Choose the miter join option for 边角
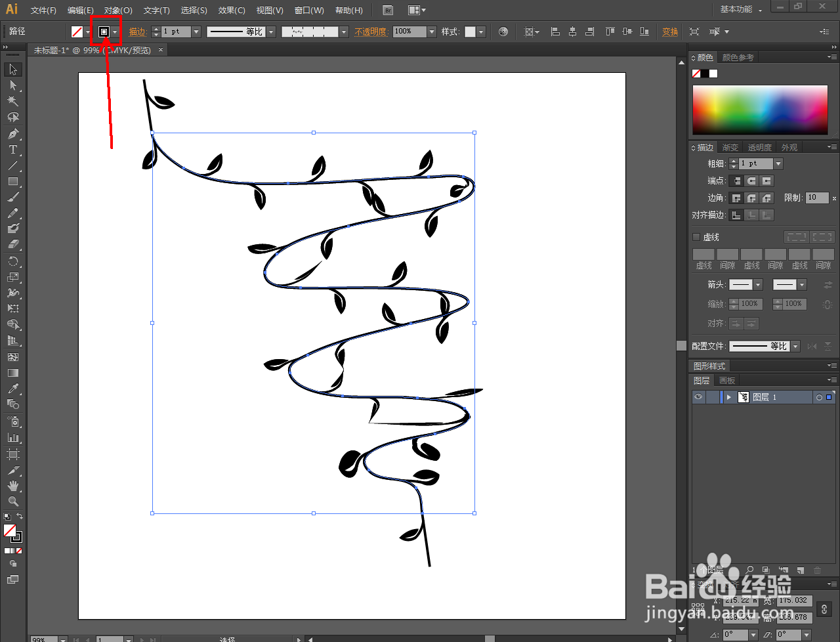Screen dimensions: 840x642 click(736, 198)
